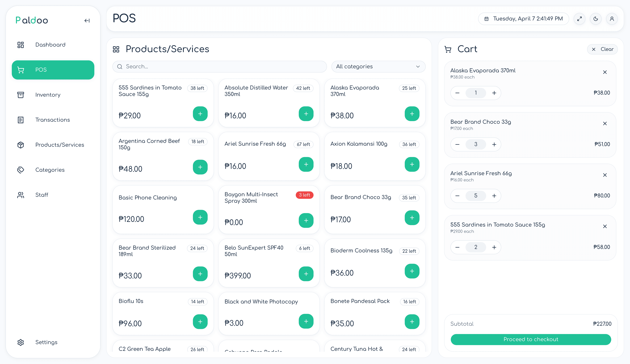This screenshot has width=630, height=364.
Task: Add 555 Sardines in Tomato Sauce to cart
Action: click(x=200, y=114)
